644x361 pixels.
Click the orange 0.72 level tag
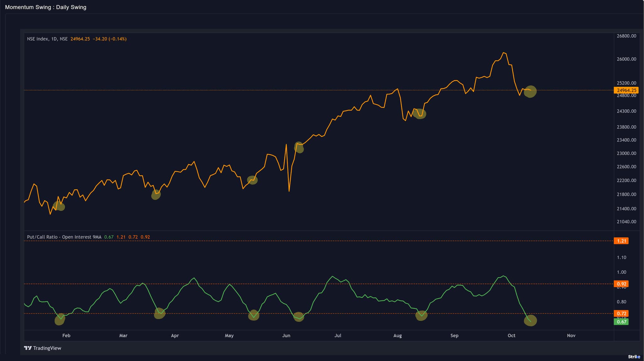pyautogui.click(x=621, y=314)
